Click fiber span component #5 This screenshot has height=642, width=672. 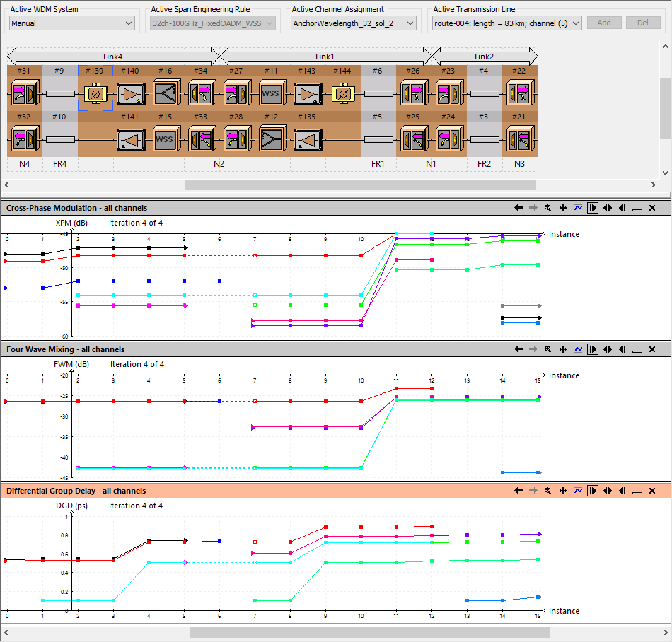tap(378, 139)
